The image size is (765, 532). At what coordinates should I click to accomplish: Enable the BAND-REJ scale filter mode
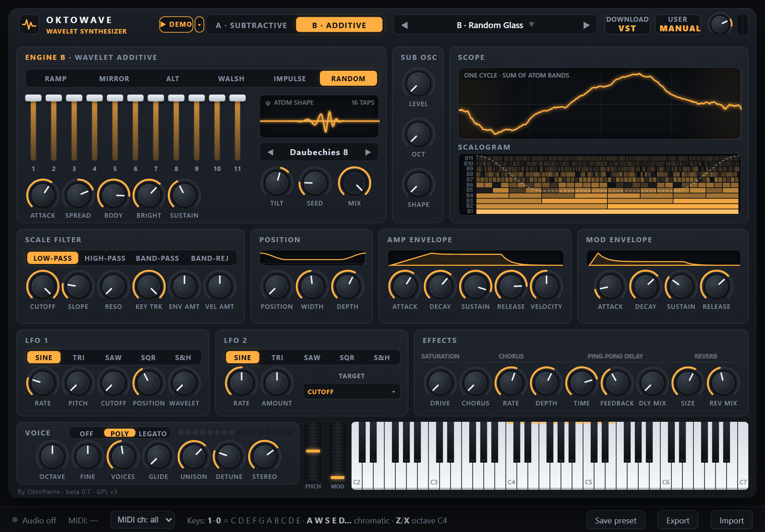pos(210,258)
